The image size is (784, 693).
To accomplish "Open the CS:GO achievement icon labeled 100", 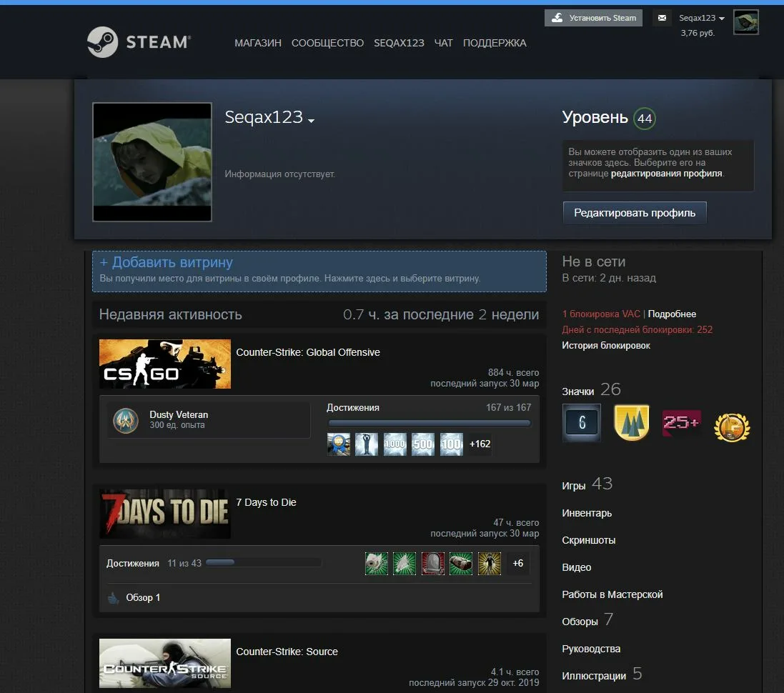I will (x=452, y=444).
